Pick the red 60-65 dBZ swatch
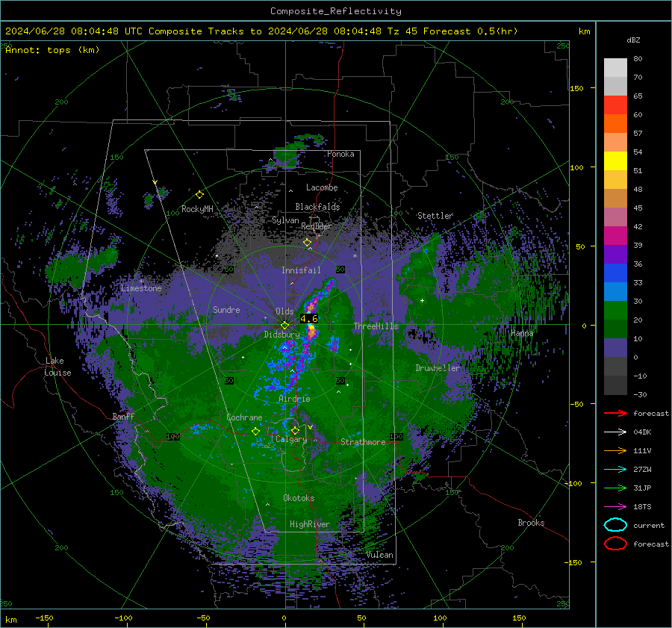672x628 pixels. pyautogui.click(x=615, y=105)
